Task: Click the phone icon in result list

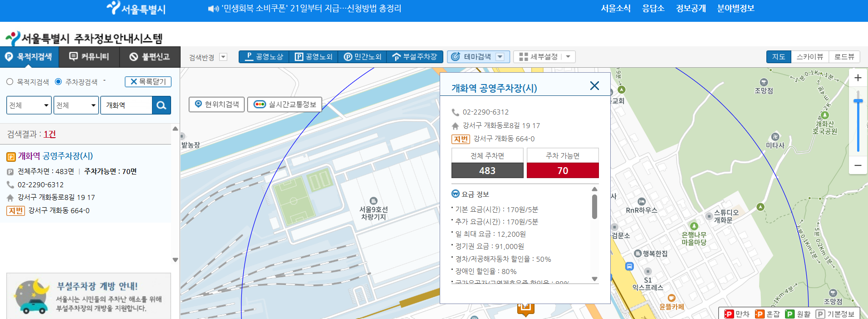Action: [x=10, y=184]
